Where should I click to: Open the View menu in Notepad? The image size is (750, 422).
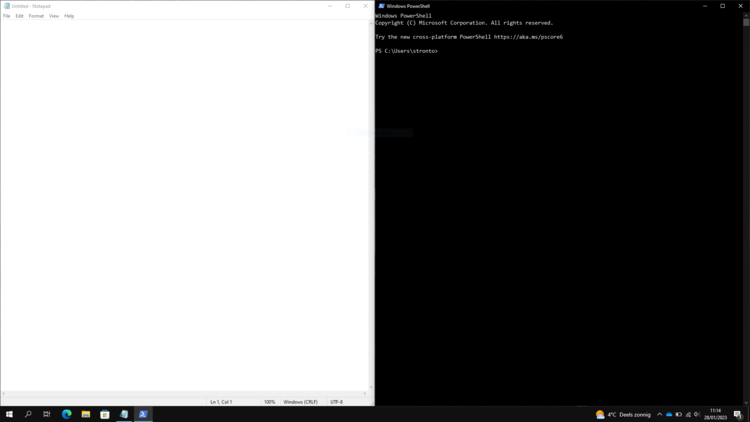coord(54,16)
